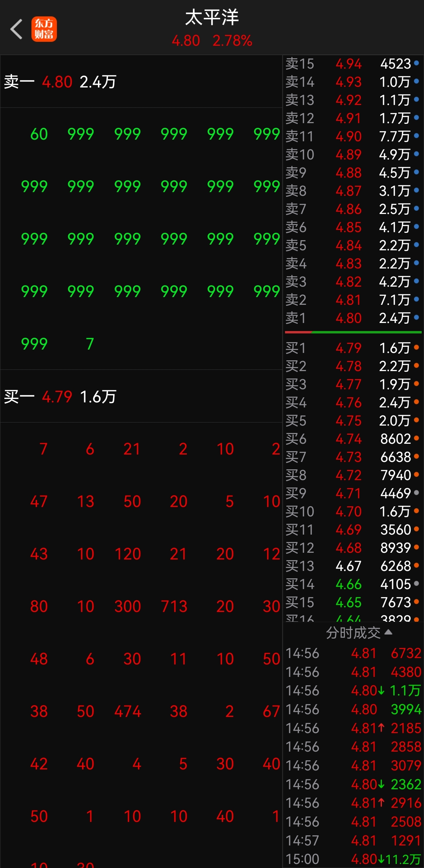The image size is (424, 868).
Task: Select the 卖13 price 4.92
Action: tap(349, 100)
